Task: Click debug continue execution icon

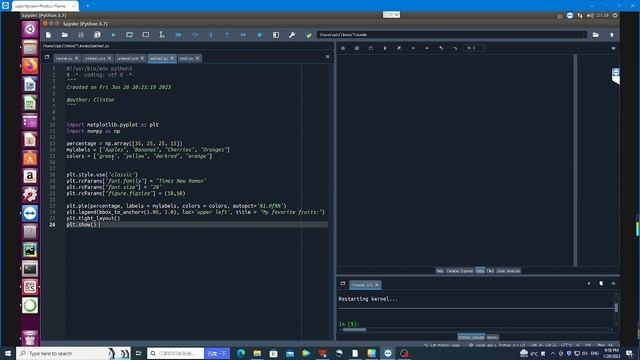Action: pyautogui.click(x=243, y=35)
